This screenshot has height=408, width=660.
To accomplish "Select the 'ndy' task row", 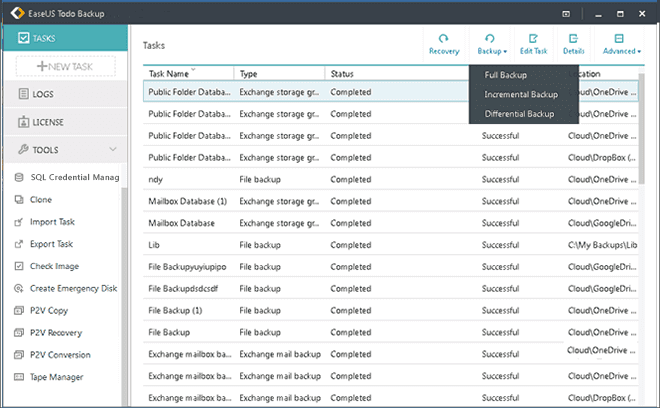I will click(x=391, y=179).
